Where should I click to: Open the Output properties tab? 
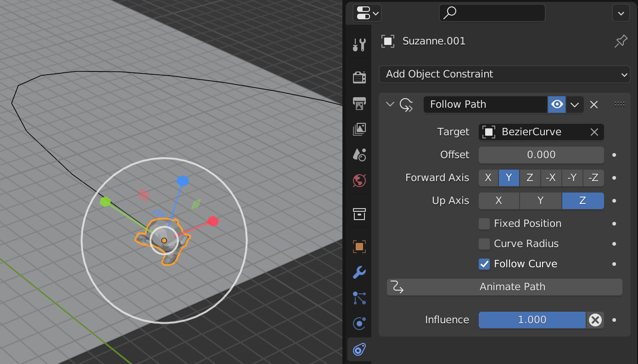coord(359,103)
